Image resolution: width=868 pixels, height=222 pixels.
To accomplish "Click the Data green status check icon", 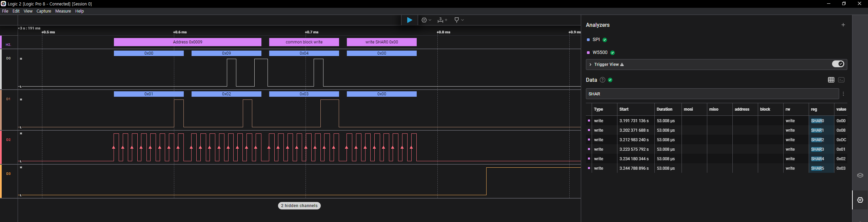I will point(610,80).
